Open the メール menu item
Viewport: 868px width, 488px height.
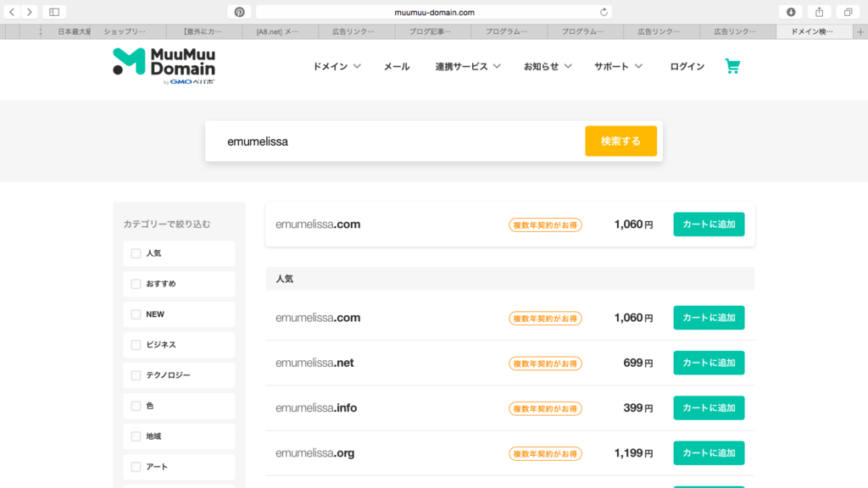pyautogui.click(x=397, y=66)
